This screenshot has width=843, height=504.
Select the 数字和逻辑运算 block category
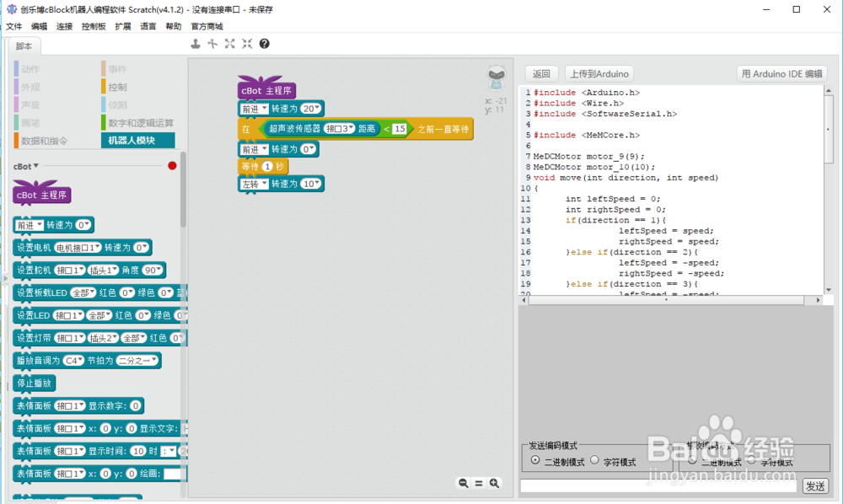[x=137, y=123]
